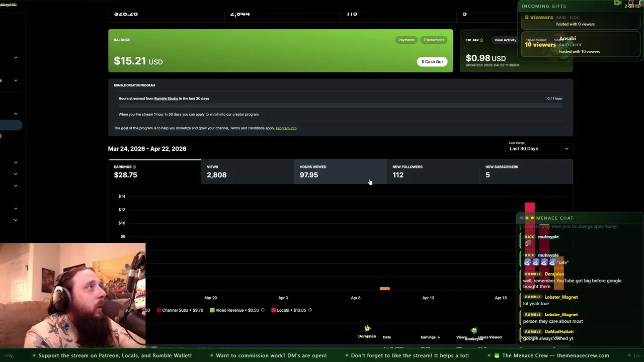Click the 0 / 1 hour progress label
Screen dimensions: 644x362
tap(555, 99)
